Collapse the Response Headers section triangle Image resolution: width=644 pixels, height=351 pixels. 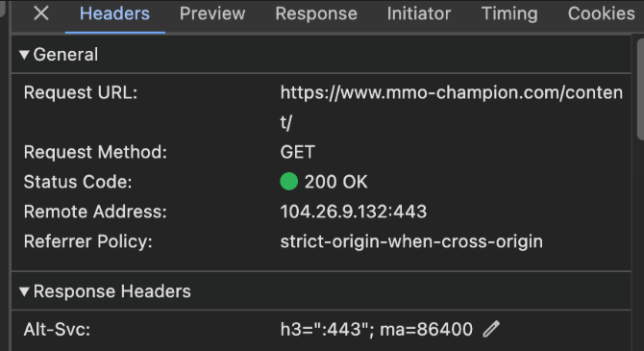(24, 291)
